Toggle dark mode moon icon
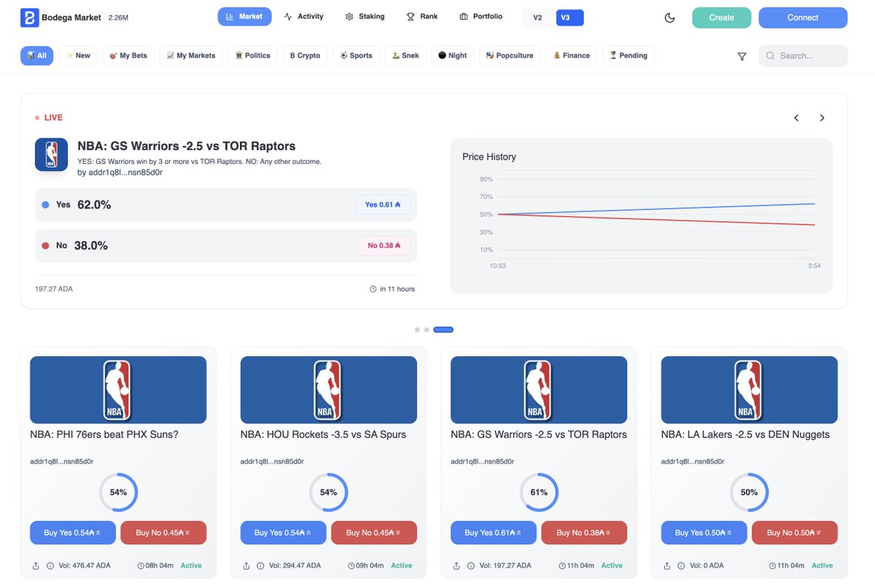The image size is (875, 588). (669, 17)
